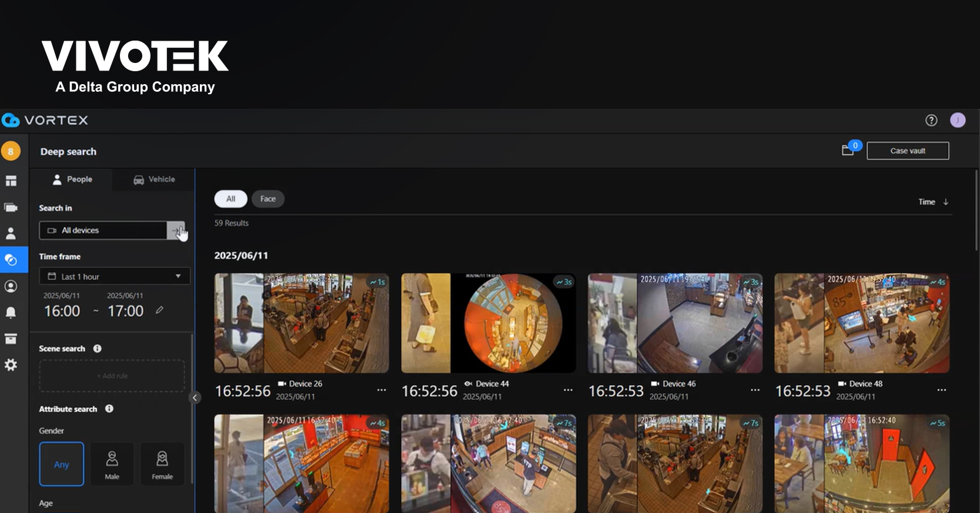Open the Device 26 result thumbnail

pos(301,323)
